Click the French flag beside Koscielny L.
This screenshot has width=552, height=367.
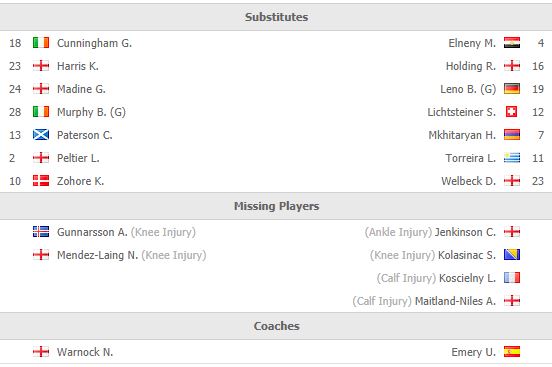pos(512,278)
